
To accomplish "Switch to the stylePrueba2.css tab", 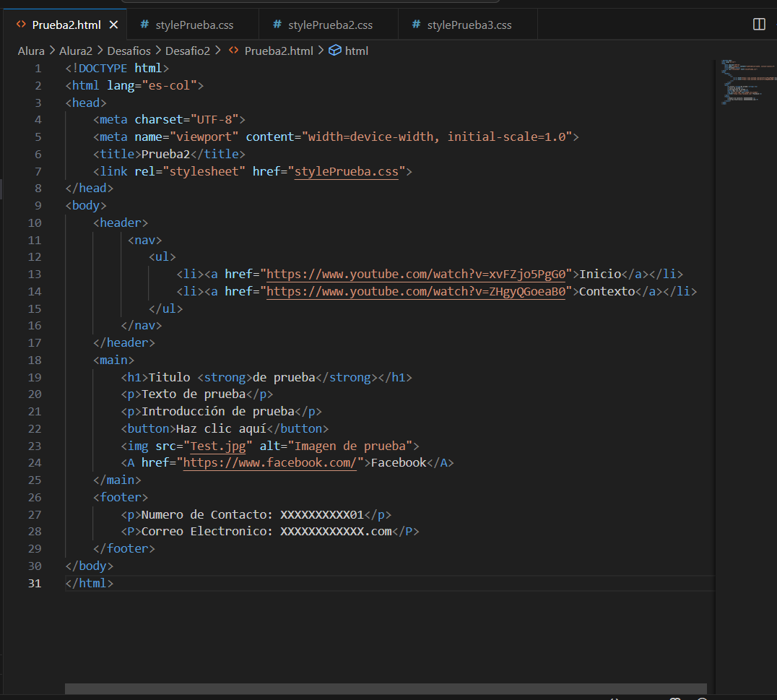I will 328,25.
